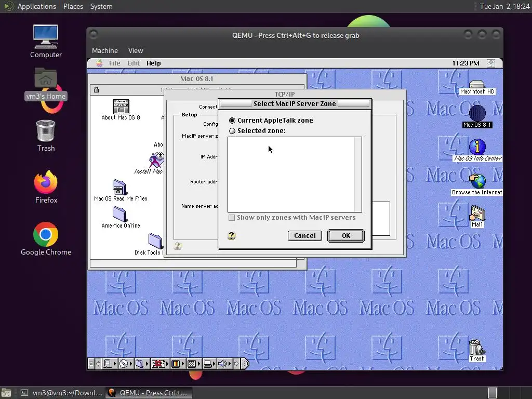
Task: Launch Firefox from desktop
Action: click(x=46, y=187)
